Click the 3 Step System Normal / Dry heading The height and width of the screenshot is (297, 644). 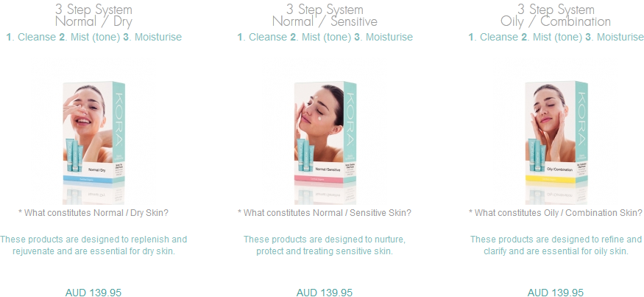pos(93,15)
